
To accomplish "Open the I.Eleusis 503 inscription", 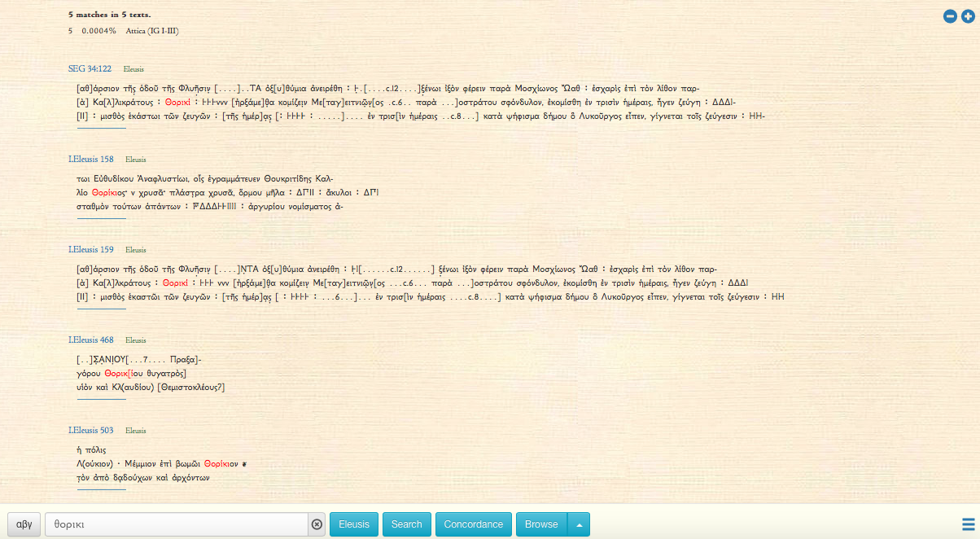I will (91, 430).
